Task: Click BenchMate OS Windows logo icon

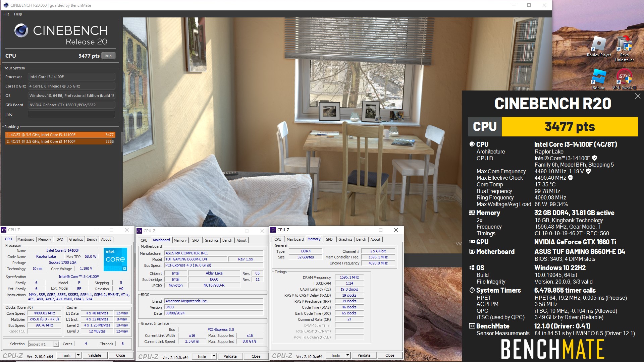Action: tap(472, 268)
